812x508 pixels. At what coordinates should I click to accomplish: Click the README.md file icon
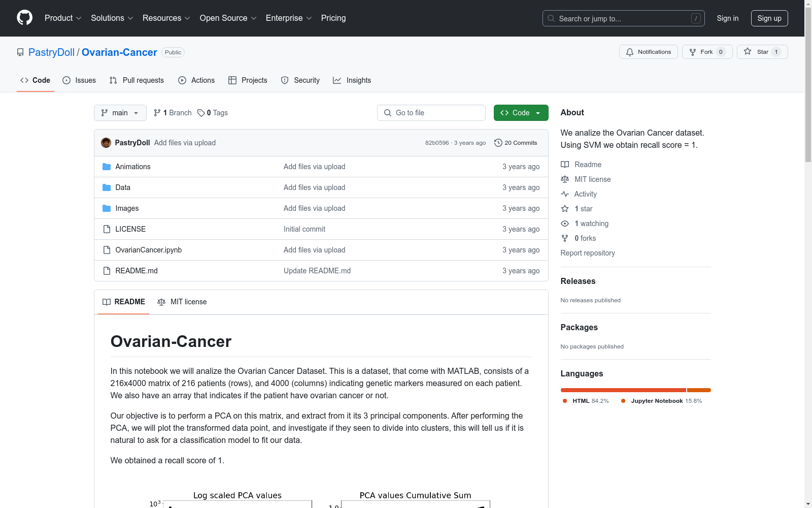[107, 271]
